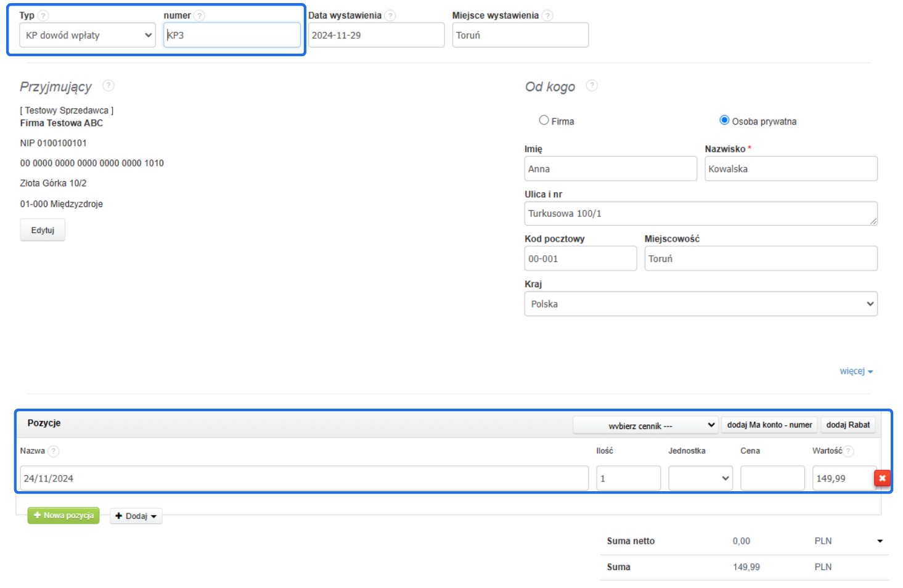This screenshot has width=903, height=588.
Task: Select the Osoba prywatna radio button
Action: coord(724,120)
